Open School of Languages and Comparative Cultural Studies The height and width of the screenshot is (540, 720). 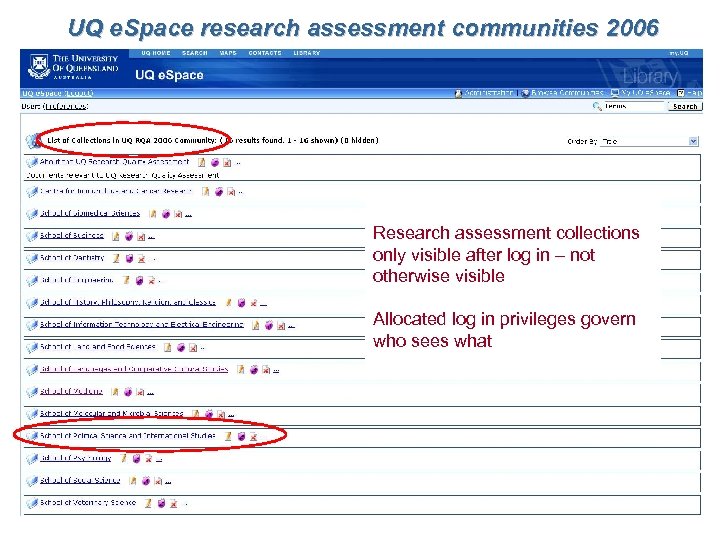point(134,369)
